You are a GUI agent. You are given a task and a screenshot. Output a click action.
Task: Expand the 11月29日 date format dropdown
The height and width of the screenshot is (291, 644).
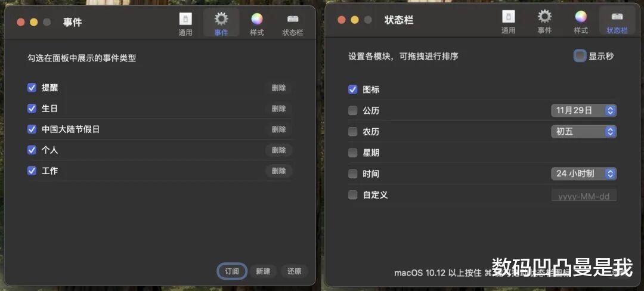pyautogui.click(x=584, y=110)
